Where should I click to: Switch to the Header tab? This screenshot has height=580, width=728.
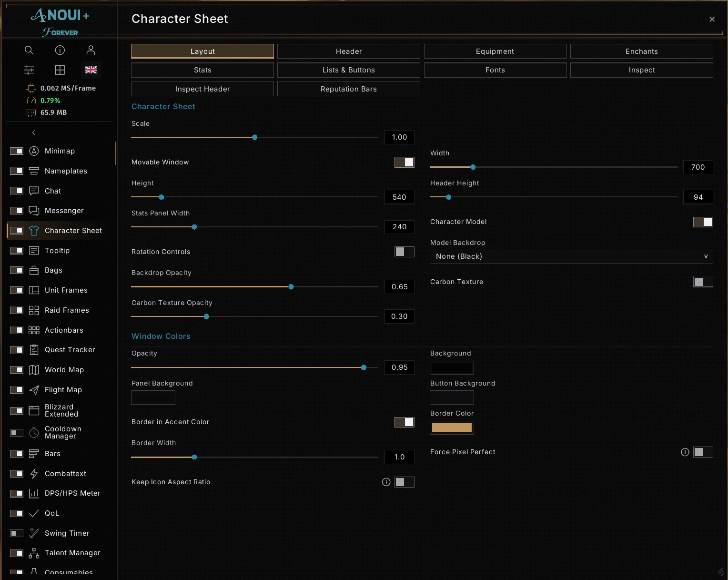pos(349,51)
